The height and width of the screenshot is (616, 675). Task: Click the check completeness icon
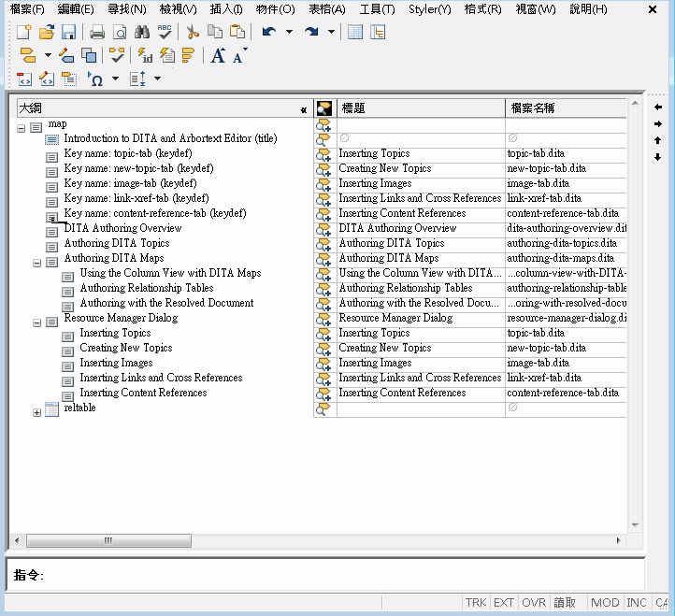point(117,55)
